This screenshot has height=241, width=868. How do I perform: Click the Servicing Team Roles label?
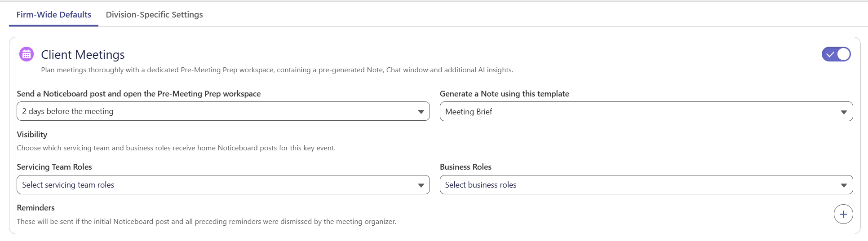coord(54,167)
